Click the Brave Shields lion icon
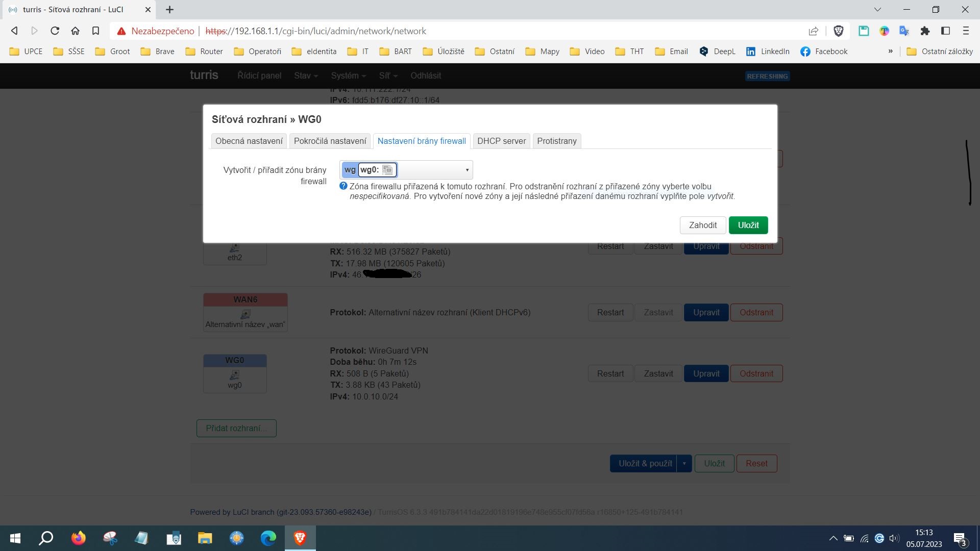The width and height of the screenshot is (980, 551). click(838, 31)
